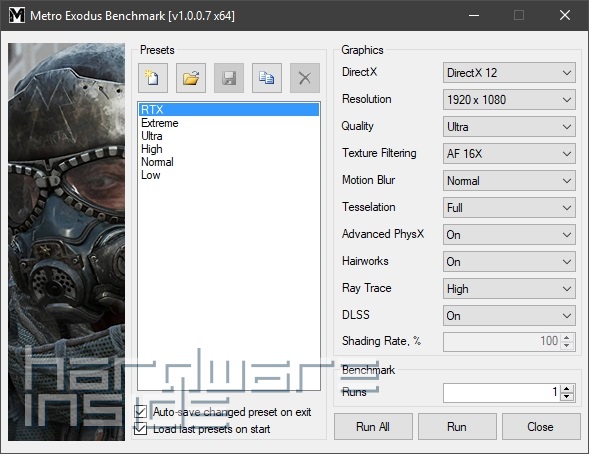
Task: Click the Run button
Action: click(x=457, y=427)
